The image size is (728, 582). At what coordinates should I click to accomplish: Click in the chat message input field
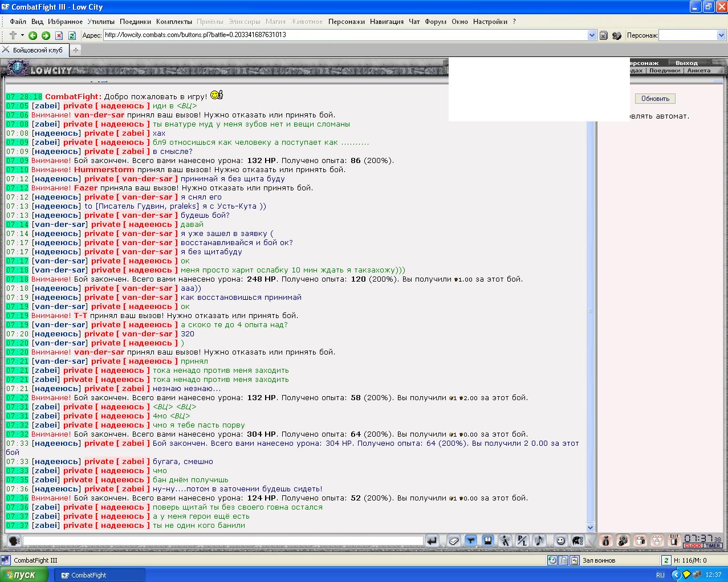223,540
